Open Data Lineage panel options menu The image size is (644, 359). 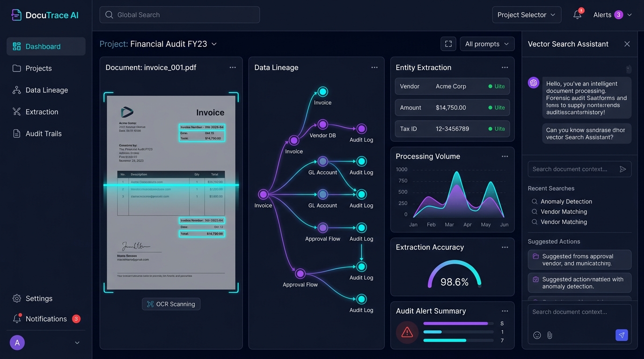coord(374,68)
